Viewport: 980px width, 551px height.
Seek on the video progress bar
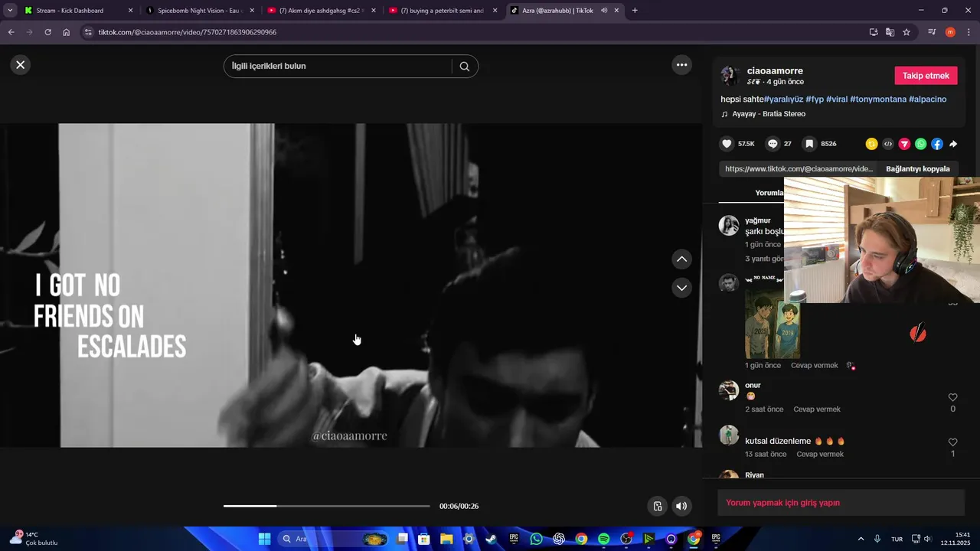[327, 506]
